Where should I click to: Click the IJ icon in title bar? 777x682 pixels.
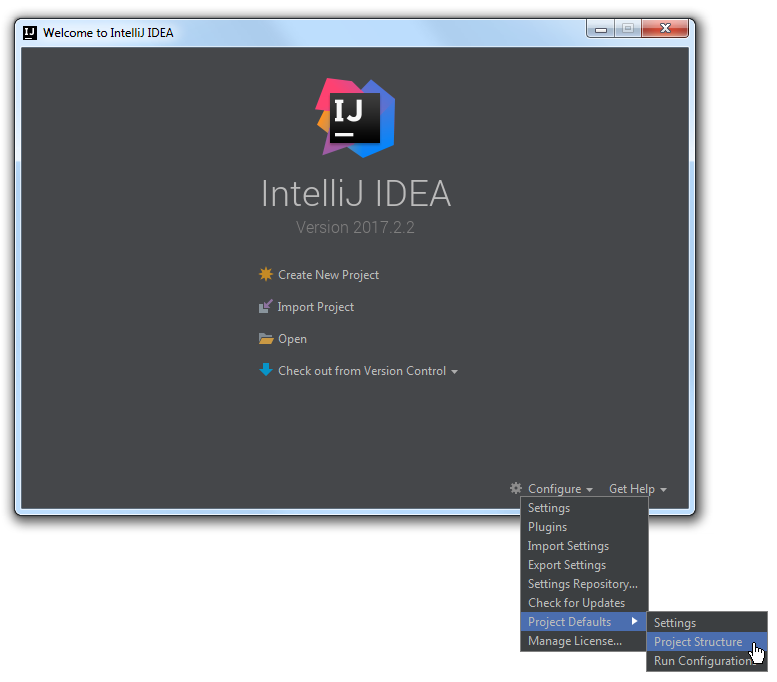30,32
